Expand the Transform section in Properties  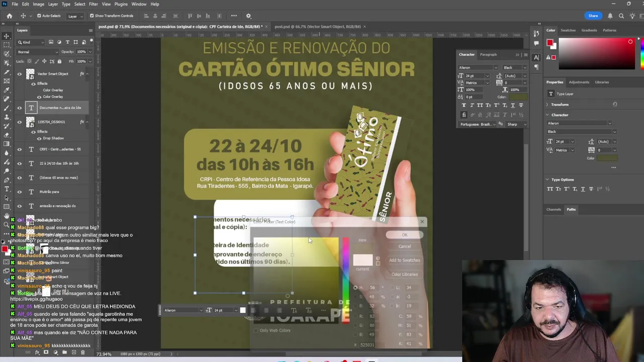click(547, 105)
